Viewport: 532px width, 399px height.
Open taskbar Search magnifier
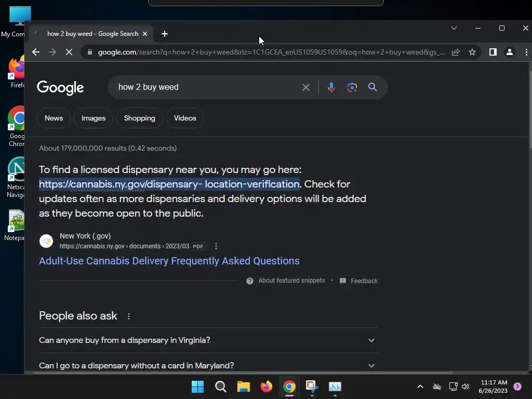click(220, 387)
